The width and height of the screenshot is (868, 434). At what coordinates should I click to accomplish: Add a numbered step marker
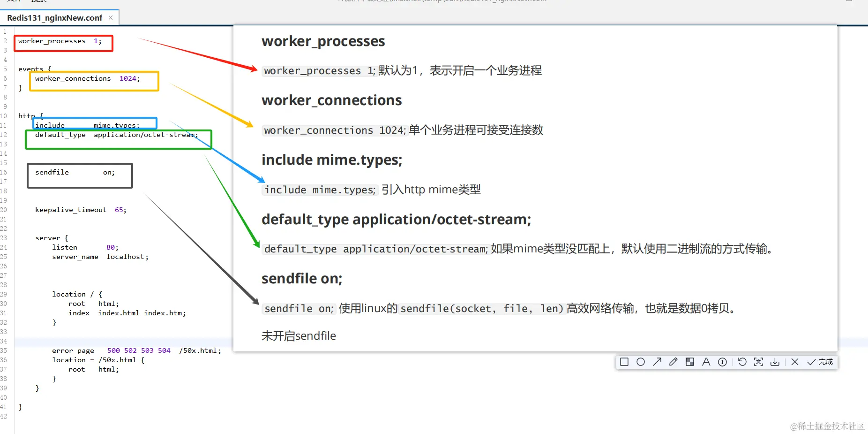[x=723, y=362]
